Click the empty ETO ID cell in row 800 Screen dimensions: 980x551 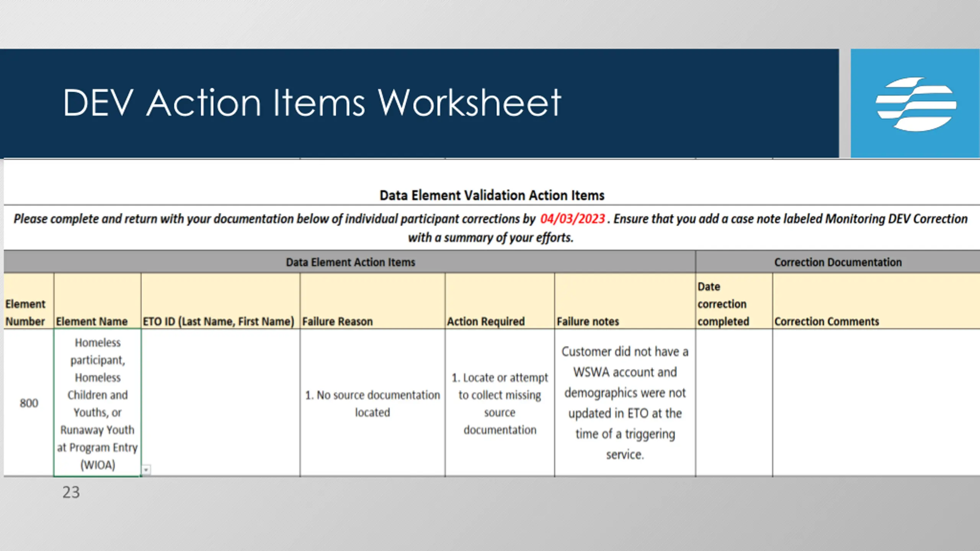click(x=220, y=403)
